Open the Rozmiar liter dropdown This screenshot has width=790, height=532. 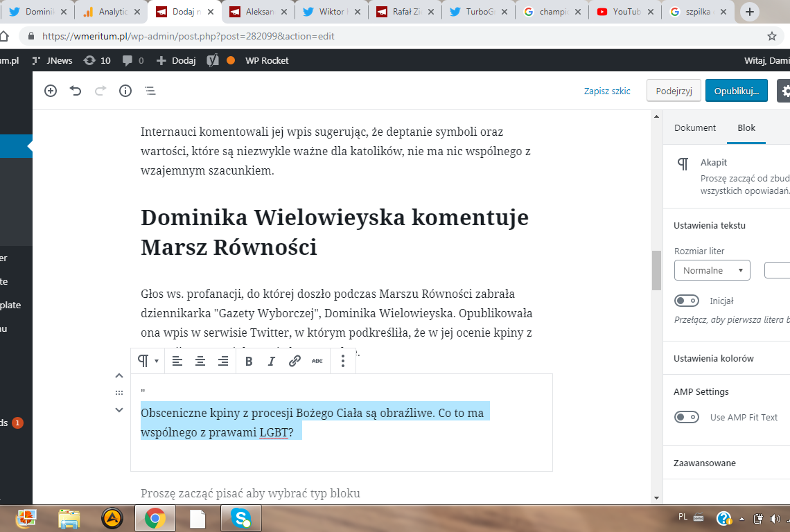(712, 270)
